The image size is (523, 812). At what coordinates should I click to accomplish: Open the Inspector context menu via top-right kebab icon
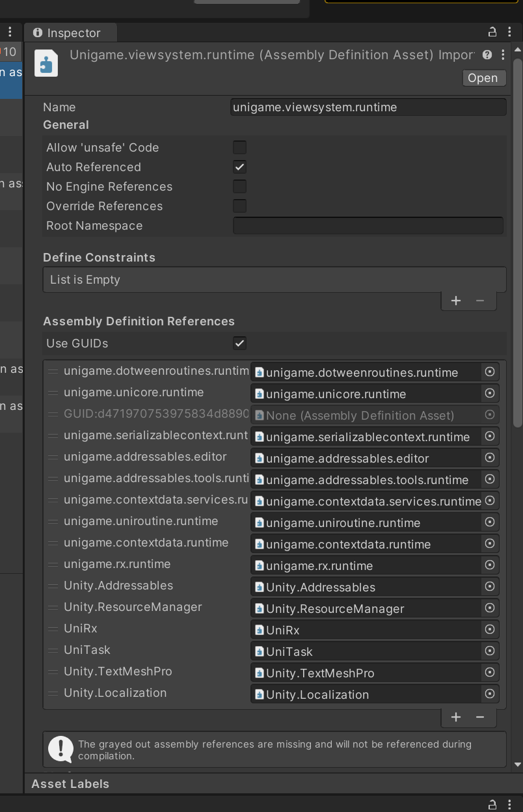click(509, 32)
